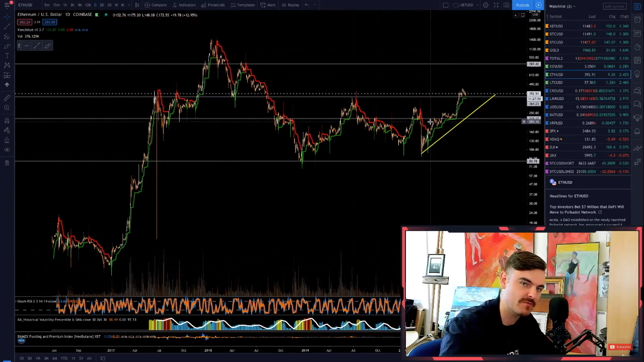Select the TOTAL2 watchlist row

[x=587, y=58]
